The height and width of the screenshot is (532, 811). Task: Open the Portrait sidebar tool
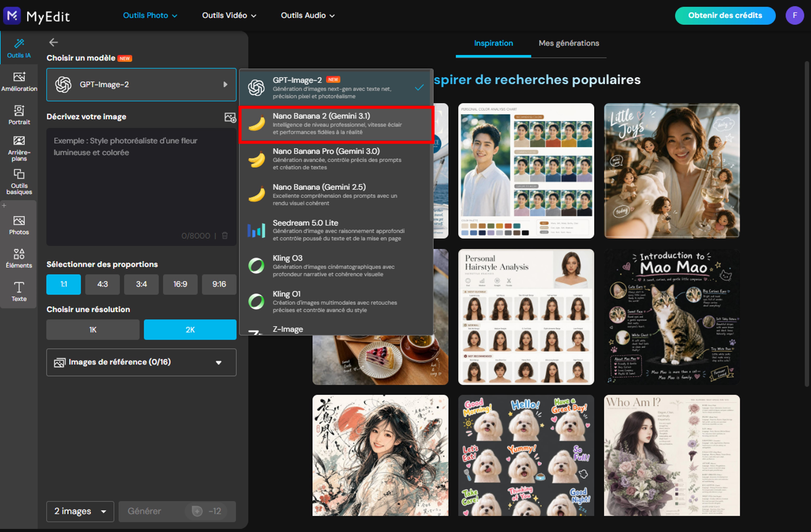19,115
